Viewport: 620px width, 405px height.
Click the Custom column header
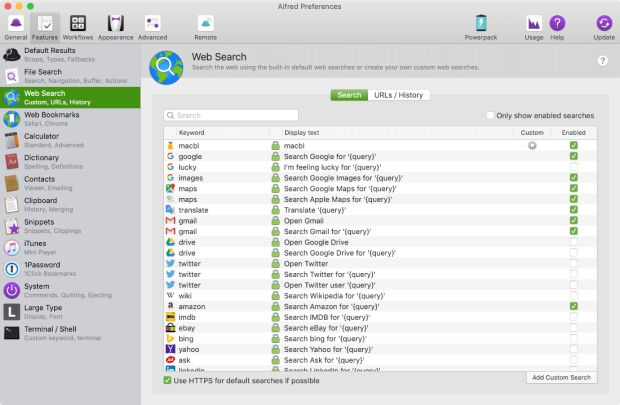pos(532,132)
